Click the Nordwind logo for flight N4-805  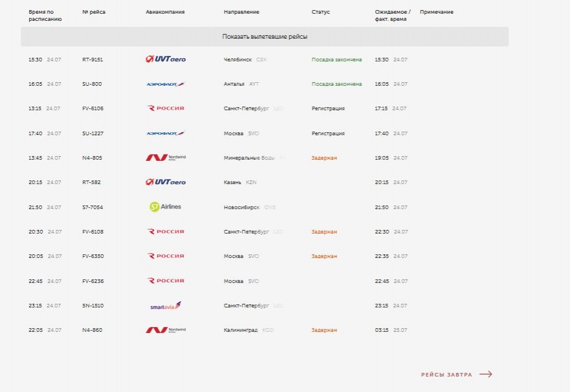point(166,157)
